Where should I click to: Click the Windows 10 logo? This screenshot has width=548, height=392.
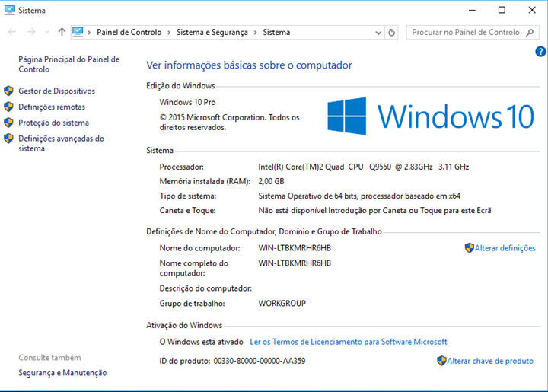(x=431, y=116)
